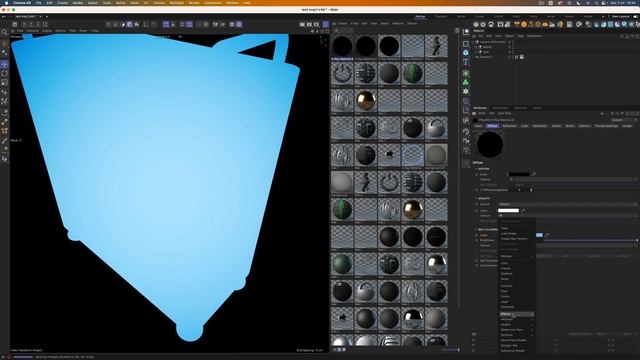Screen dimensions: 640x360
Task: Toggle the keyframe dot beside Opacity Color
Action: pyautogui.click(x=476, y=211)
